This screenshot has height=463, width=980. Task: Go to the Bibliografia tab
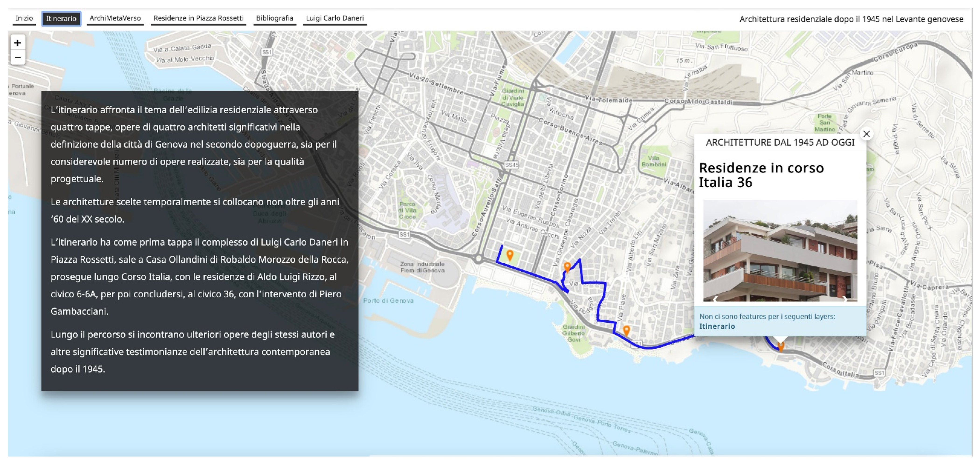tap(274, 18)
